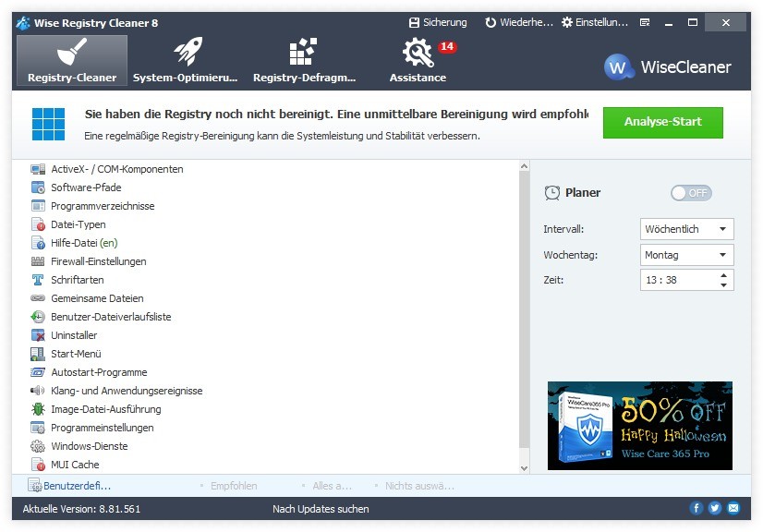Decrease Zeit with the down arrow
This screenshot has width=763, height=532.
click(723, 285)
